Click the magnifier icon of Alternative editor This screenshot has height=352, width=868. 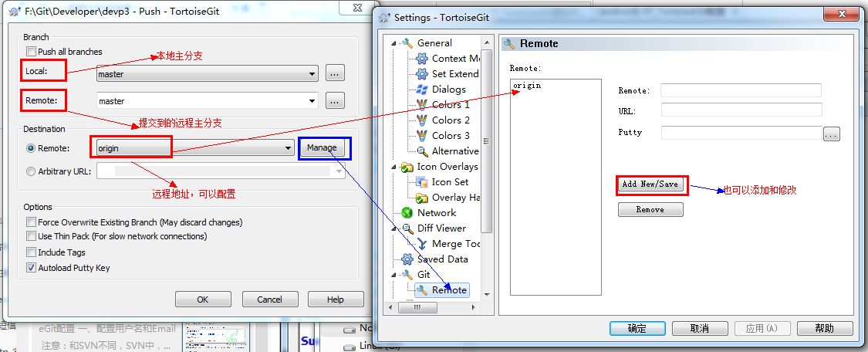pos(422,151)
